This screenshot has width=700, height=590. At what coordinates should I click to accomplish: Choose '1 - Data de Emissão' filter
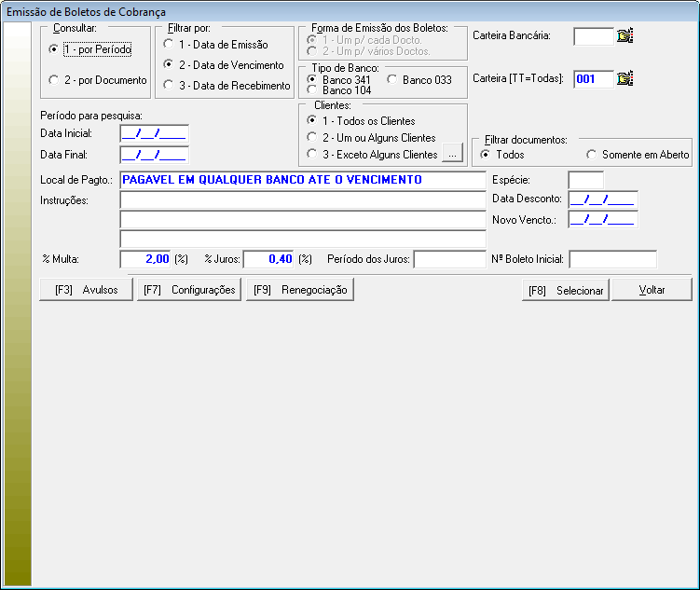pyautogui.click(x=168, y=45)
